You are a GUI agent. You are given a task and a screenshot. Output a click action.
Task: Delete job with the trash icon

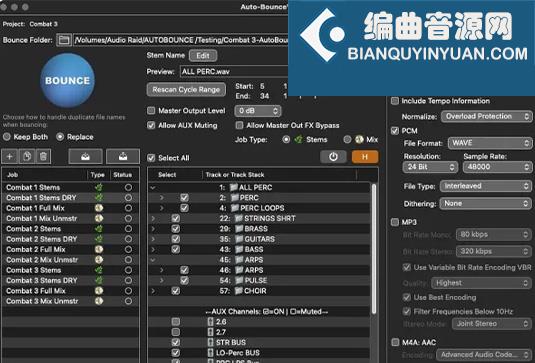coord(43,157)
